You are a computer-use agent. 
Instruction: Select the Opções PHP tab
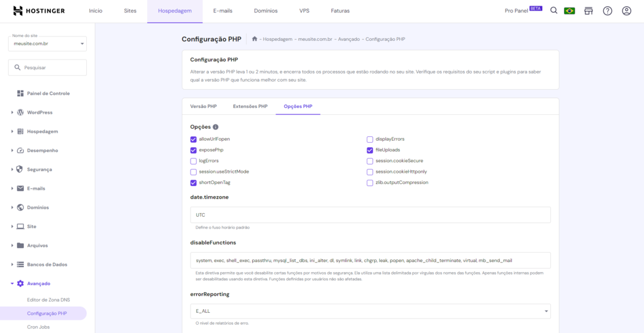[x=297, y=106]
